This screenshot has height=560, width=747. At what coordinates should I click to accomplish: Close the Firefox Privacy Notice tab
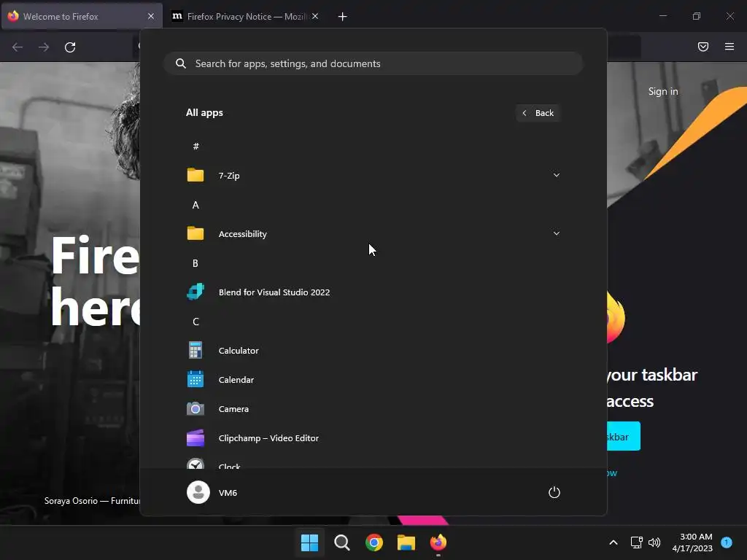pos(315,17)
